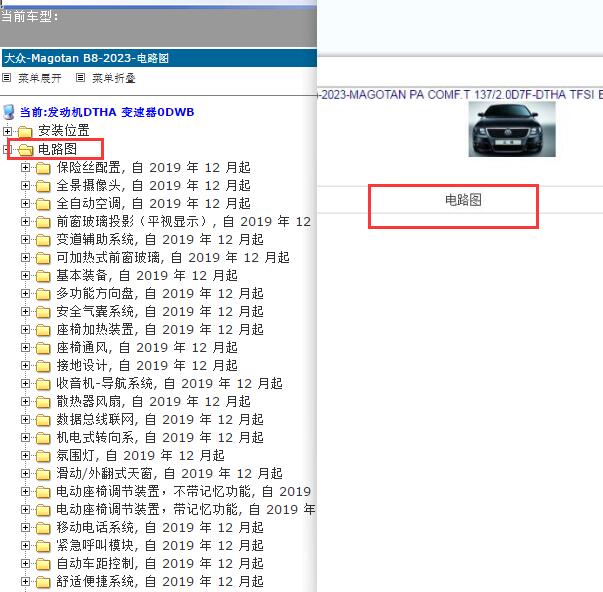603x592 pixels.
Task: Click the 收音机-导航系统 folder icon
Action: [x=43, y=384]
